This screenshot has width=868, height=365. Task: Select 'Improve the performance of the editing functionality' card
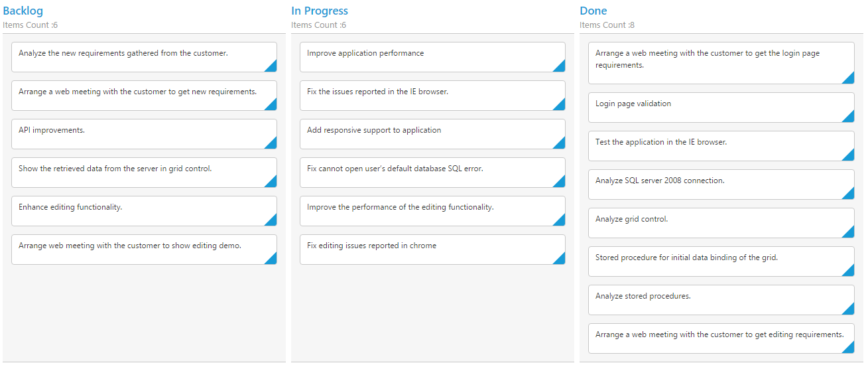(400, 207)
